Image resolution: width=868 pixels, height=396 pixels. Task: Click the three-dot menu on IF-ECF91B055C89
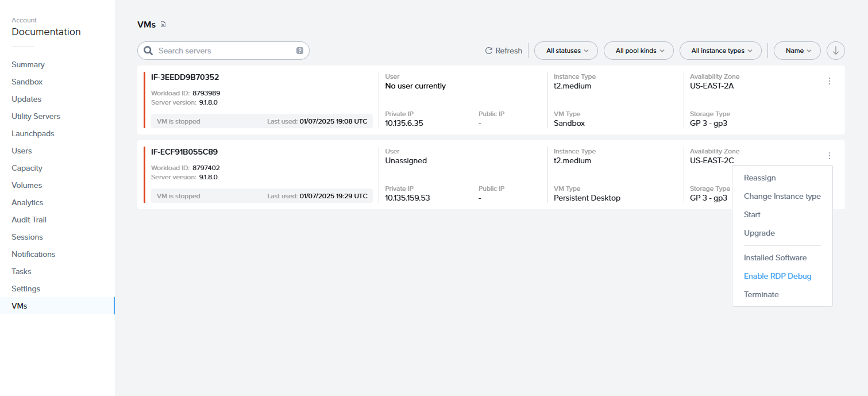(829, 156)
